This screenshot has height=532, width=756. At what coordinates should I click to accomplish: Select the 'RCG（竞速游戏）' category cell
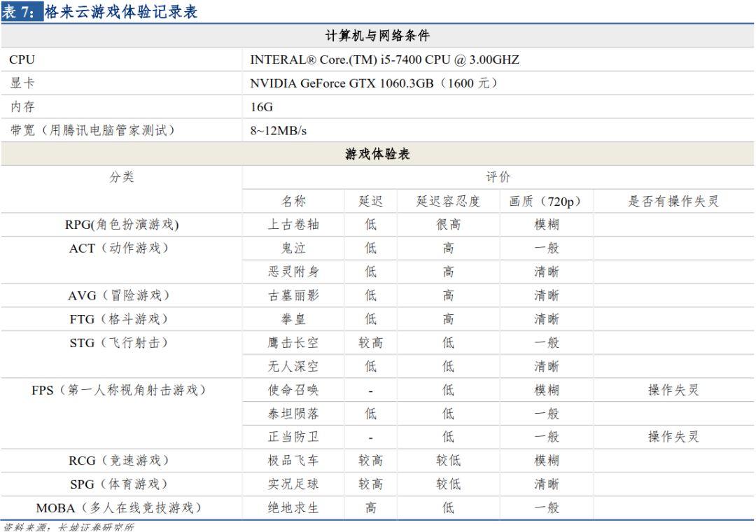[122, 461]
